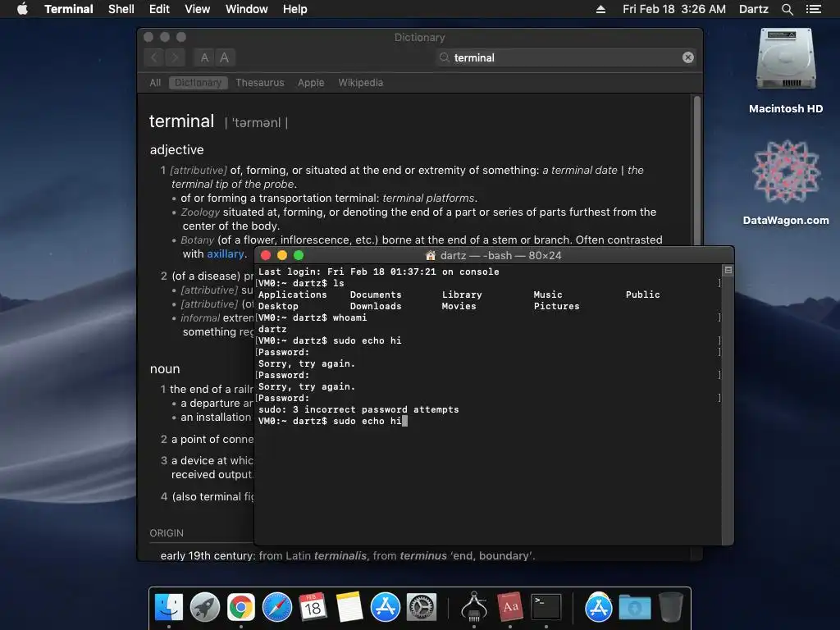Open Notes app in the Dock
This screenshot has width=840, height=630.
[349, 607]
